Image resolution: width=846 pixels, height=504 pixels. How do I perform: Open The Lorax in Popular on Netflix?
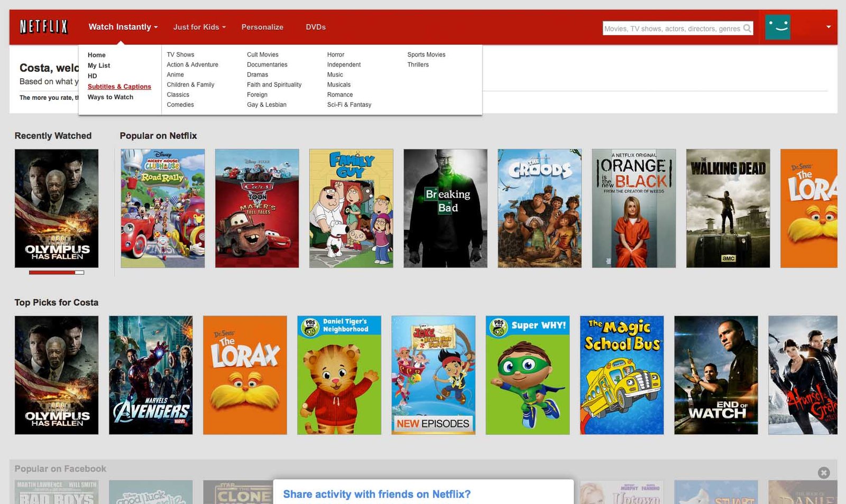click(x=809, y=208)
